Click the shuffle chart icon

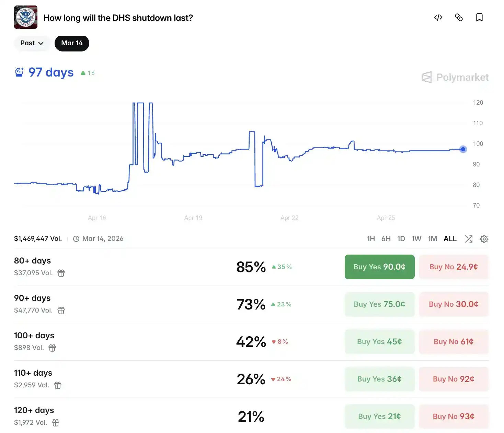469,239
